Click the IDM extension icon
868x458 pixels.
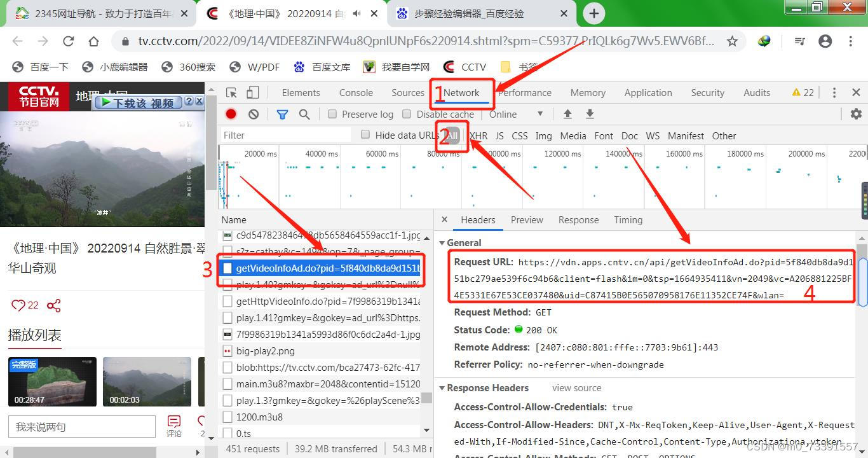pos(764,41)
